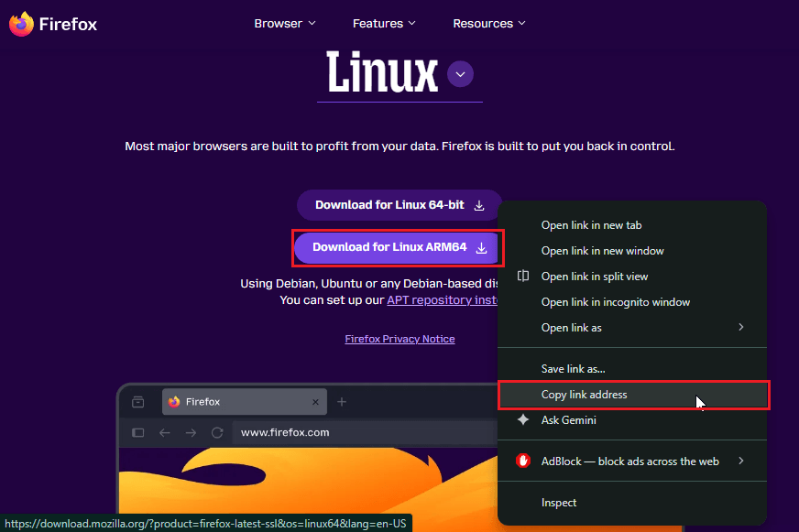The width and height of the screenshot is (799, 532).
Task: Choose Open link in new tab
Action: (x=632, y=225)
